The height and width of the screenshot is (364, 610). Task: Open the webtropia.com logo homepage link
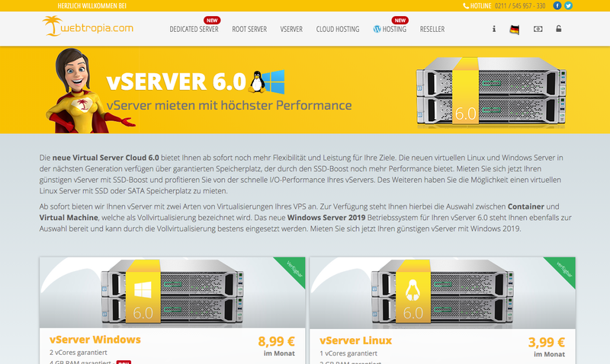(x=88, y=27)
